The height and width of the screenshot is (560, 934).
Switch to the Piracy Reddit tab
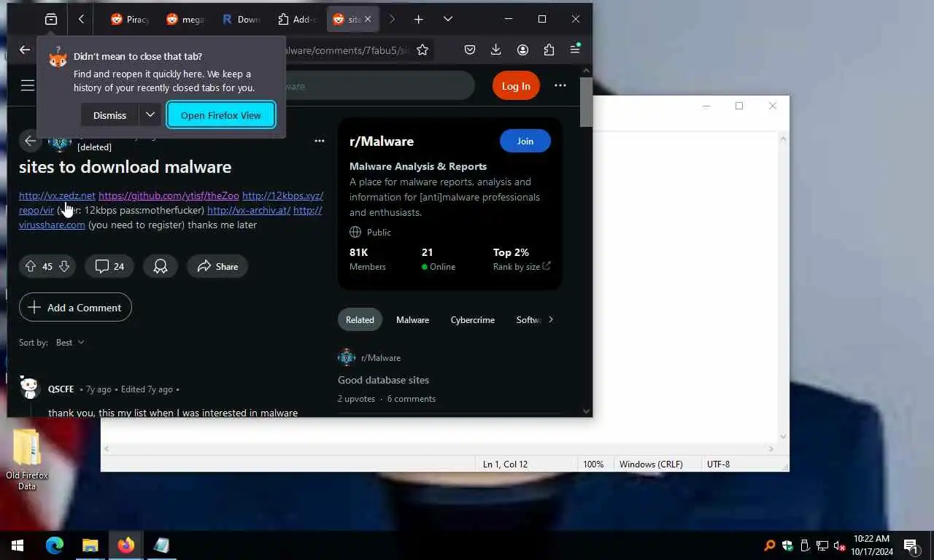click(x=129, y=20)
